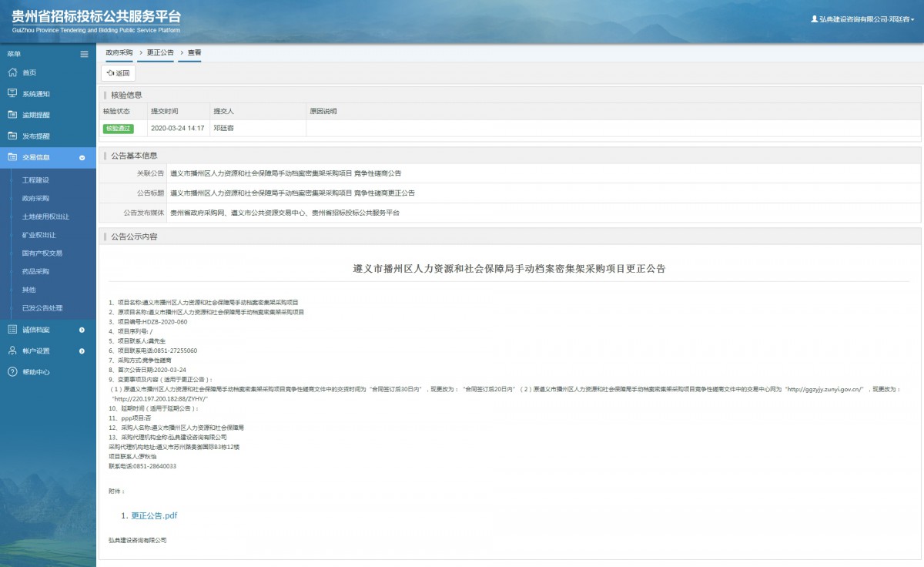
Task: Open 帮助中心 question mark icon
Action: (x=12, y=372)
